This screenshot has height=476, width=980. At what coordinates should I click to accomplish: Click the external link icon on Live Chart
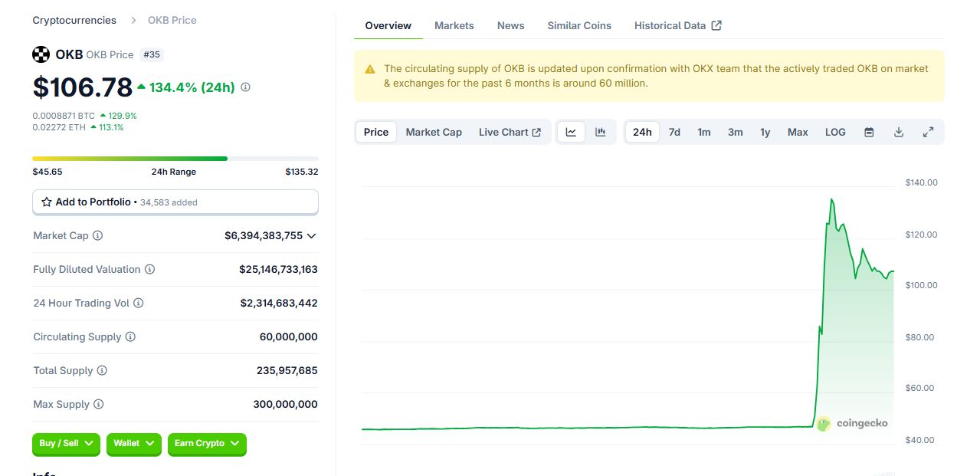pyautogui.click(x=536, y=133)
